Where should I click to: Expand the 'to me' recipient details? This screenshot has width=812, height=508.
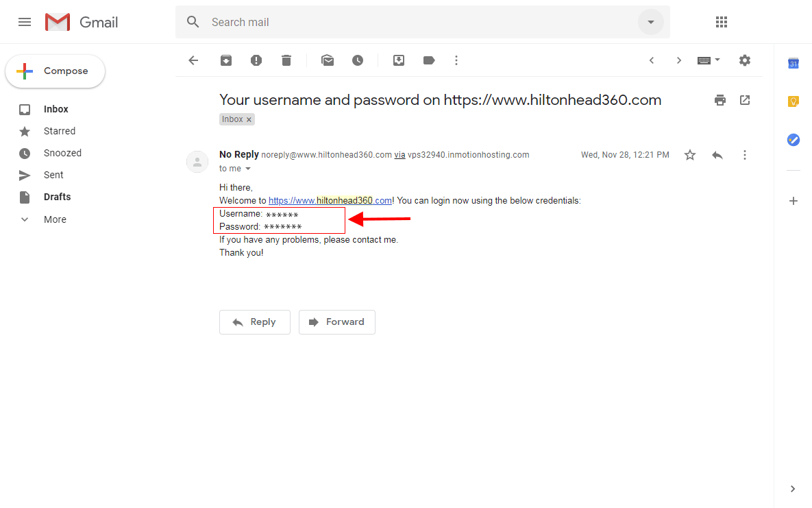[248, 169]
